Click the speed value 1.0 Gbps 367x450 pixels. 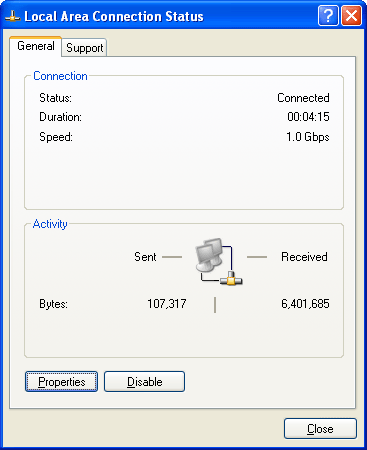click(308, 137)
